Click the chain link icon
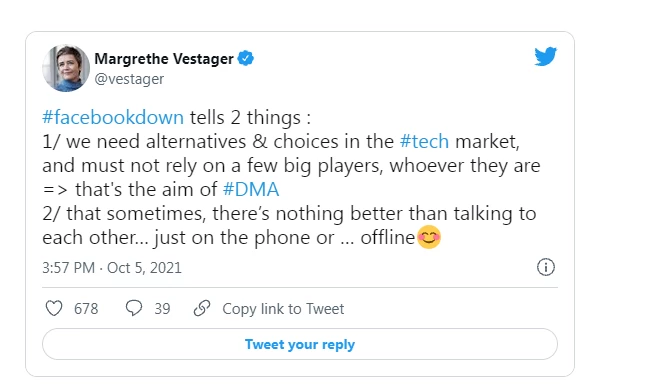 pos(202,308)
